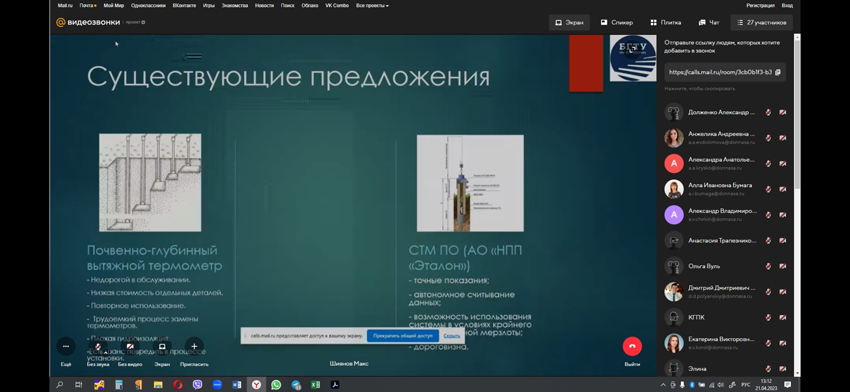Click the Скрыть link in sharing bar
This screenshot has width=850, height=392.
coord(452,336)
